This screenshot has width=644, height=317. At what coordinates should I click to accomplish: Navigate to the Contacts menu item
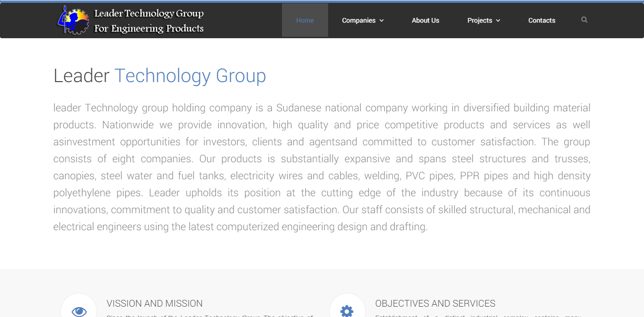pos(542,20)
